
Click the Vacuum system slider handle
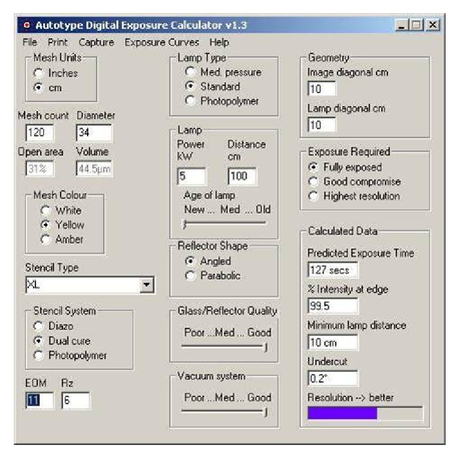pos(266,412)
